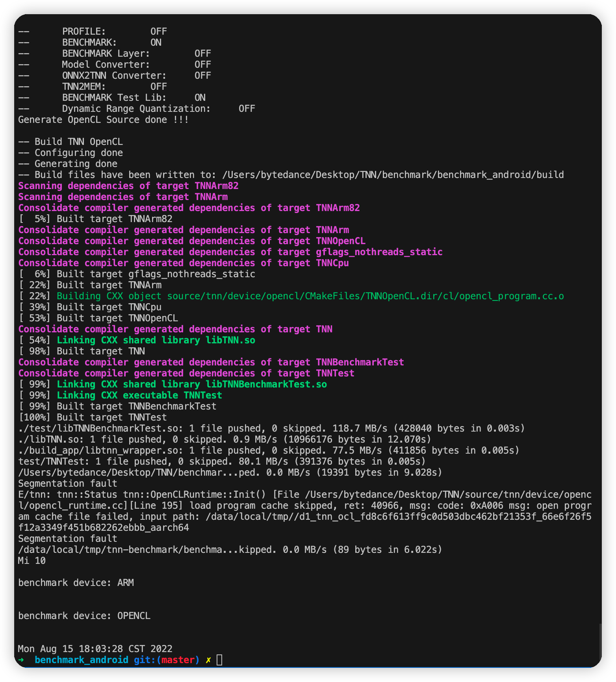Click './build_app/libtnn_wrapper.so' pushed line
This screenshot has height=682, width=616.
point(269,450)
